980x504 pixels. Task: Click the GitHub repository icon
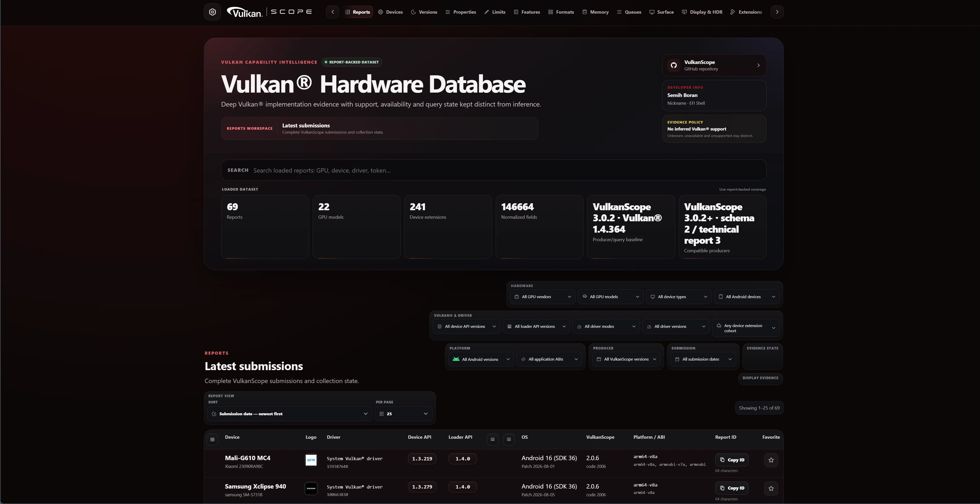(x=674, y=65)
